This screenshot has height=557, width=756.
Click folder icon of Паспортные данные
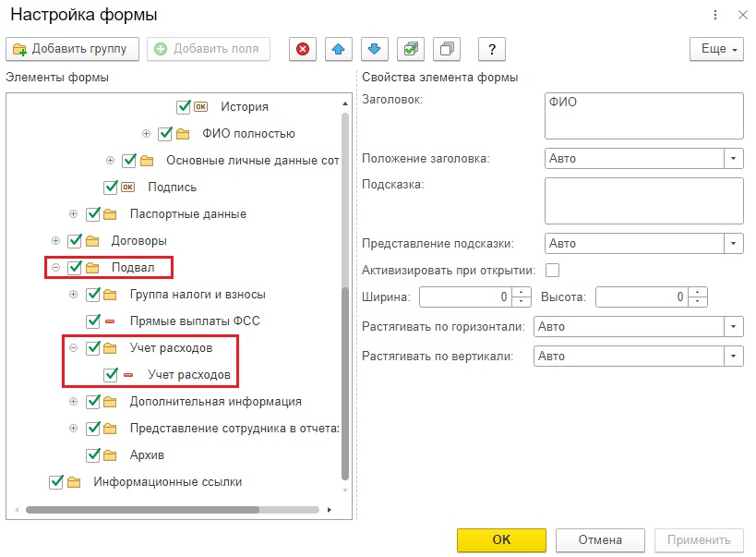[110, 213]
